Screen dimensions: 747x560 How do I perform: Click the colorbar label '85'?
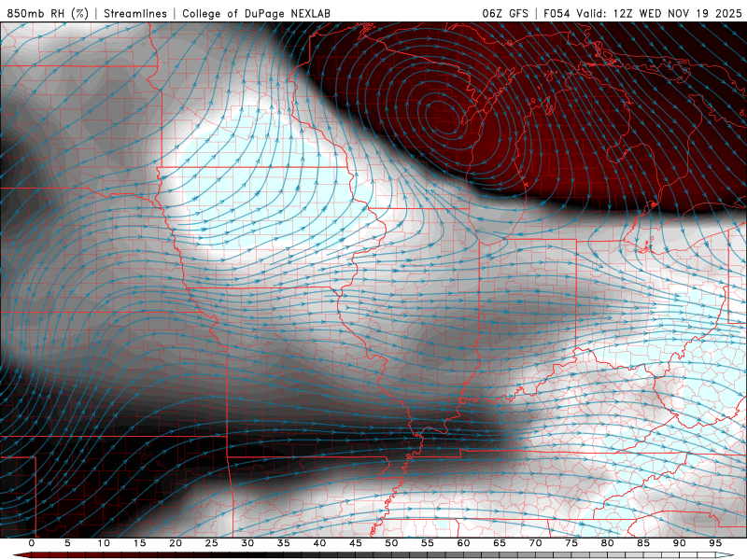642,543
